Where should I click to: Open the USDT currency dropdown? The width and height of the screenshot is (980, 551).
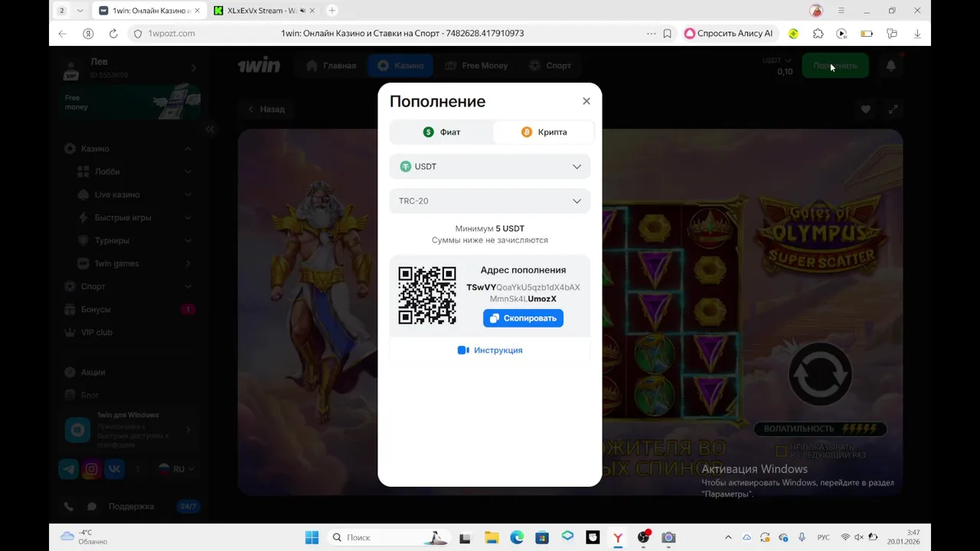(x=490, y=166)
